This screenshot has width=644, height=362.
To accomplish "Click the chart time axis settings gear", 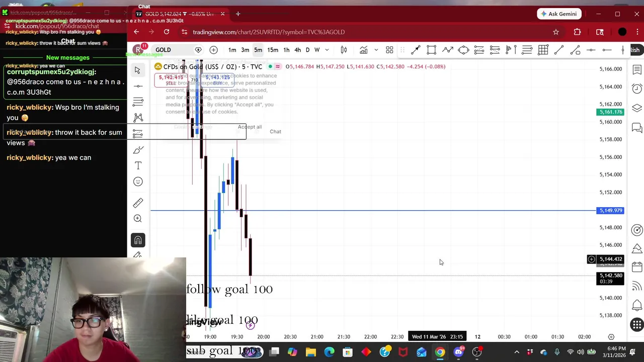I will click(611, 337).
